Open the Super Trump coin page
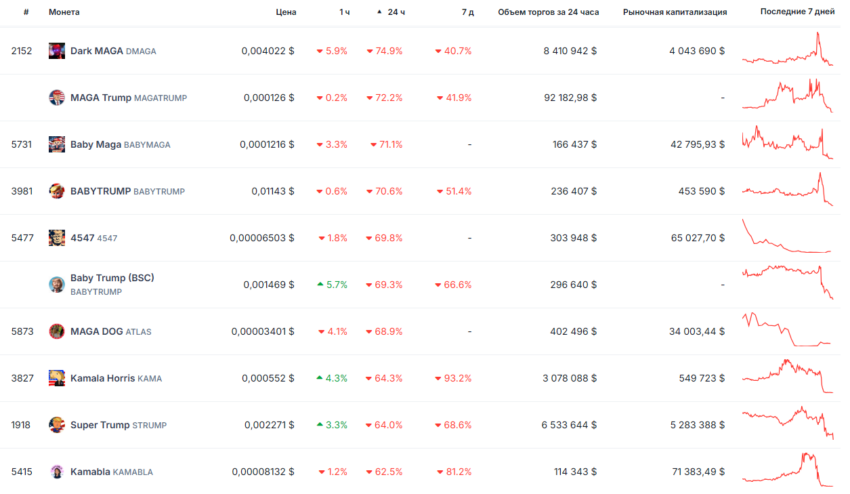 point(118,425)
